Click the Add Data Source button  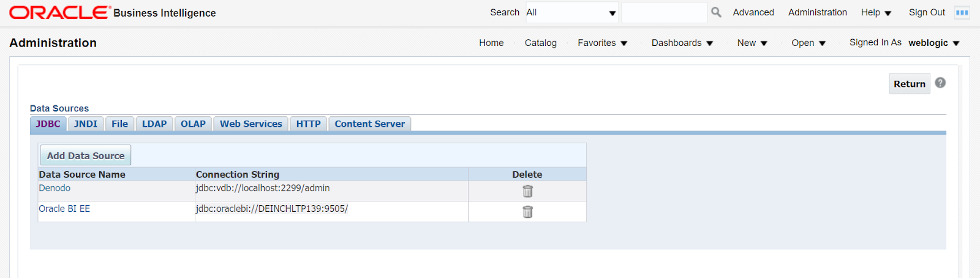[x=86, y=156]
